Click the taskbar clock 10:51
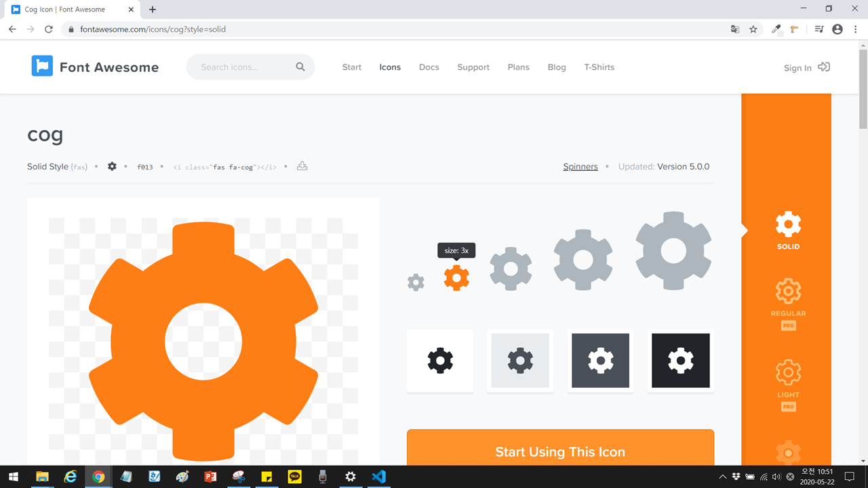The height and width of the screenshot is (488, 868). coord(818,471)
